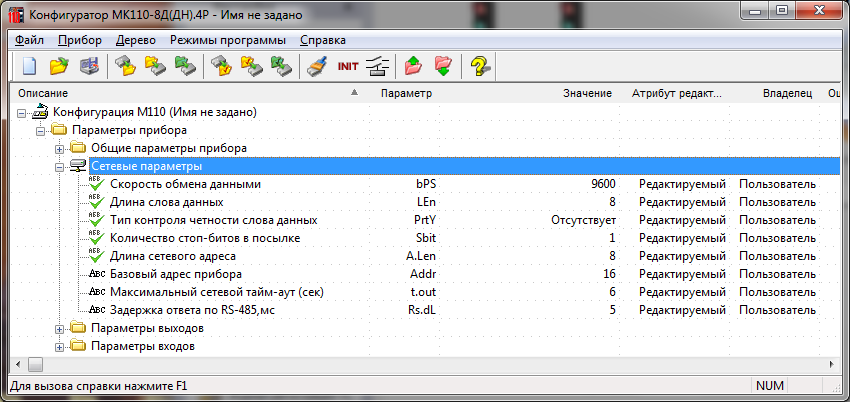Save the configuration using the disk icon
Viewport: 850px width, 402px height.
click(x=88, y=67)
